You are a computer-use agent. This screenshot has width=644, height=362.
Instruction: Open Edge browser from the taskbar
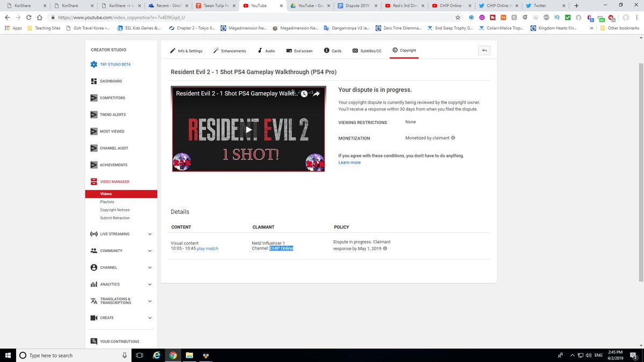click(156, 355)
